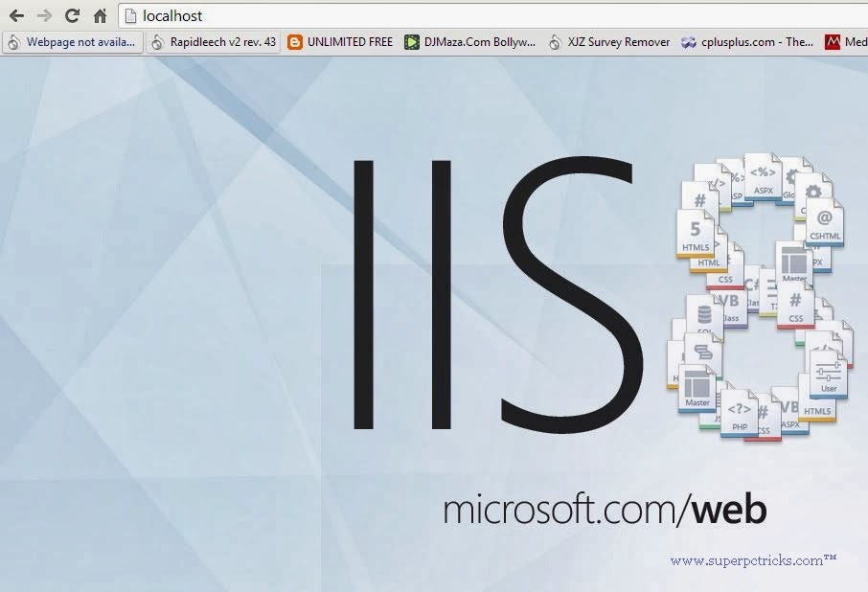
Task: Reload the localhost page
Action: point(72,16)
